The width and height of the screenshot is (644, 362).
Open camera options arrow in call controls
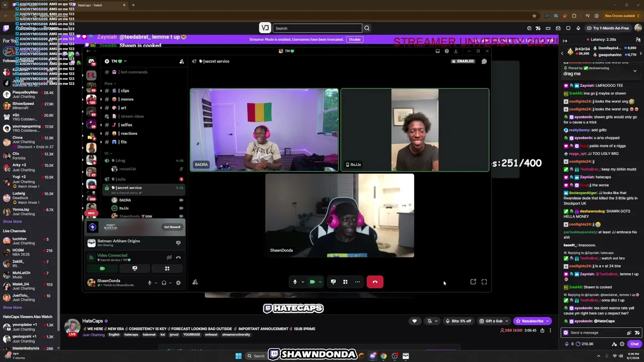[320, 282]
